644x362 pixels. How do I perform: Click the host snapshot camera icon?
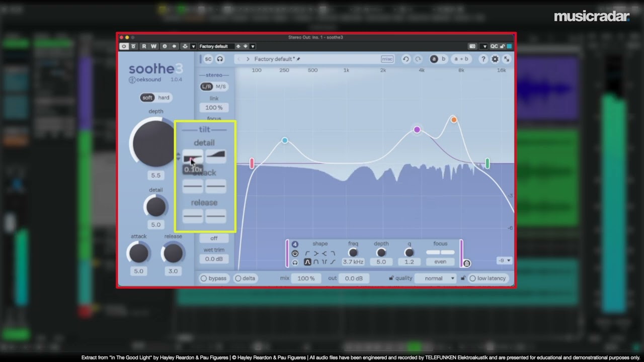[472, 46]
